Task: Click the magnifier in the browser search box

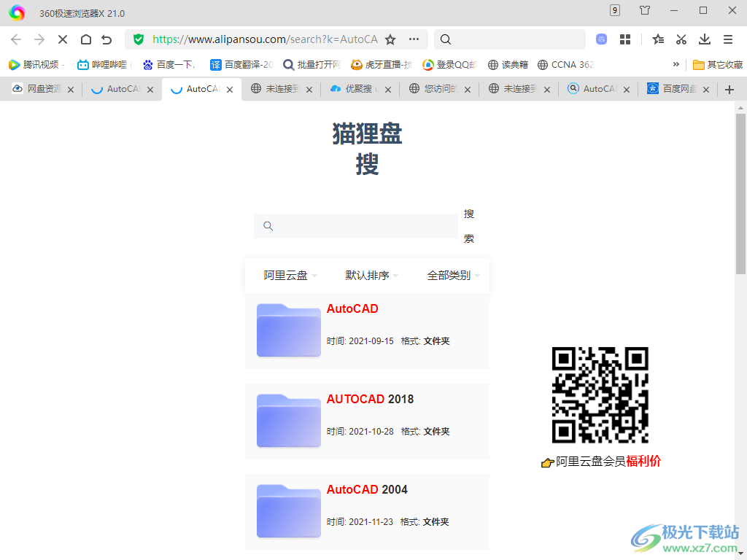Action: pos(446,39)
